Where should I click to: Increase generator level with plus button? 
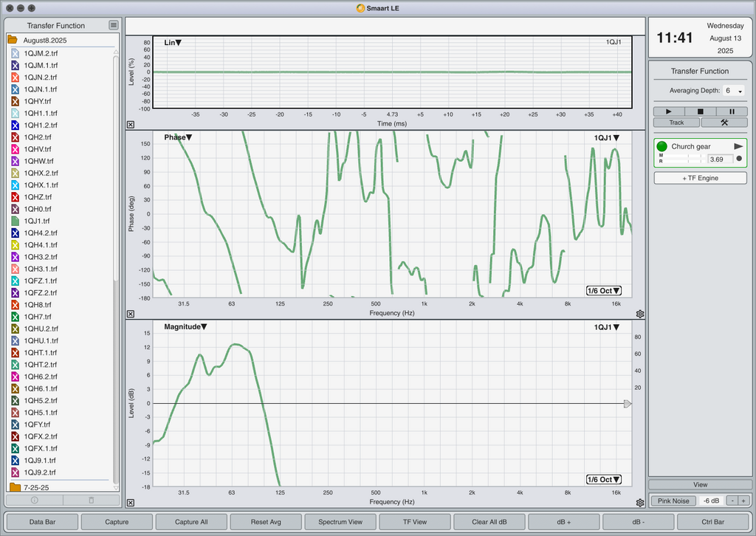click(744, 501)
